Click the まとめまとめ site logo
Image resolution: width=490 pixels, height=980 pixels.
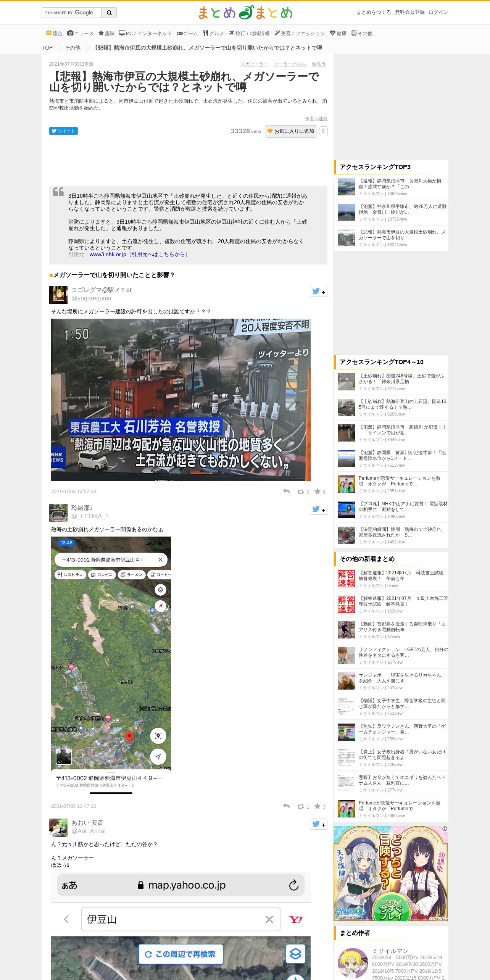(x=245, y=13)
